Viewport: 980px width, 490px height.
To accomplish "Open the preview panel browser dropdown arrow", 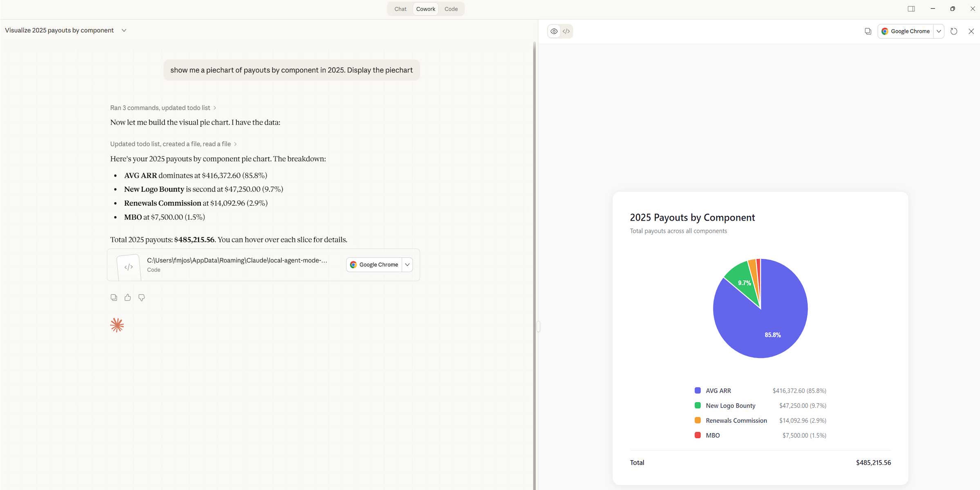I will pos(939,31).
